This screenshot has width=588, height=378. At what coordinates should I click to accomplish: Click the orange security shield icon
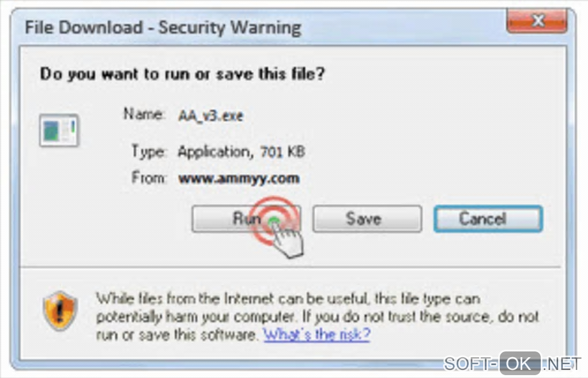pyautogui.click(x=60, y=311)
